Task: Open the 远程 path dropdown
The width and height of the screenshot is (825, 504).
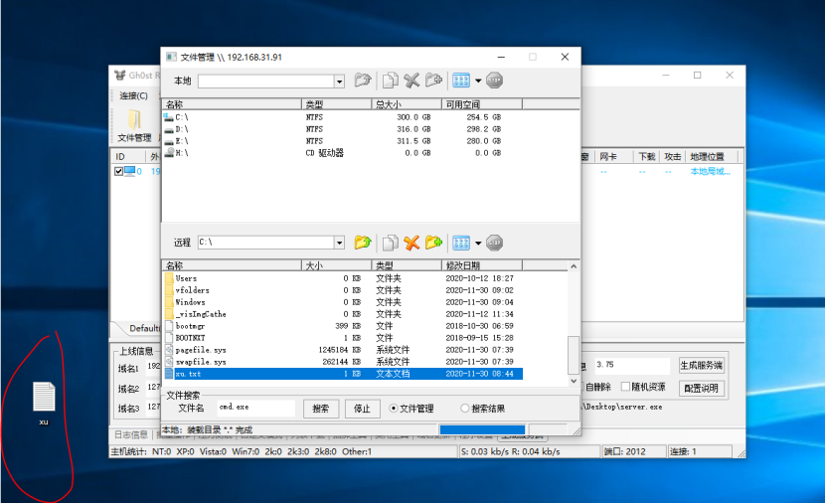Action: click(339, 243)
